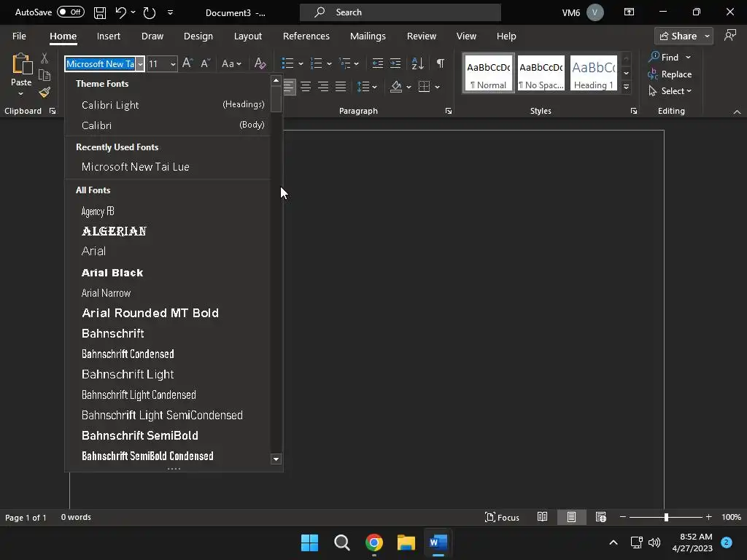Open the Design tab
The width and height of the screenshot is (747, 560).
click(198, 36)
